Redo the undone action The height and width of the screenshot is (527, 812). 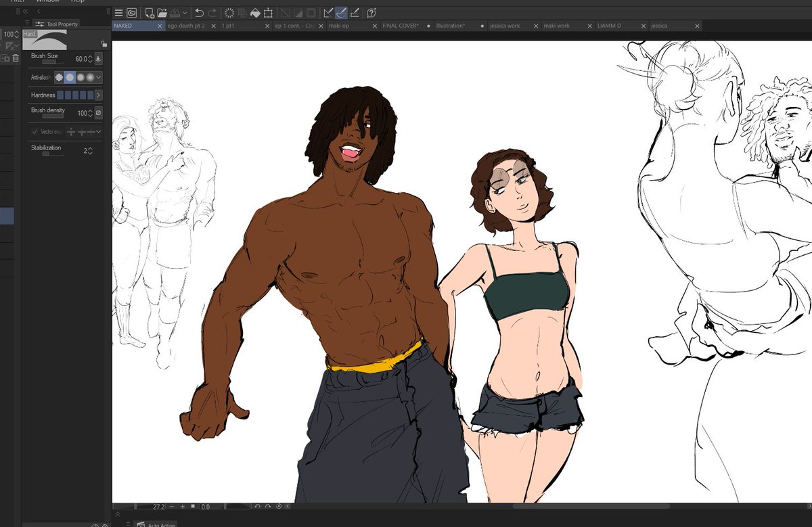(x=212, y=13)
